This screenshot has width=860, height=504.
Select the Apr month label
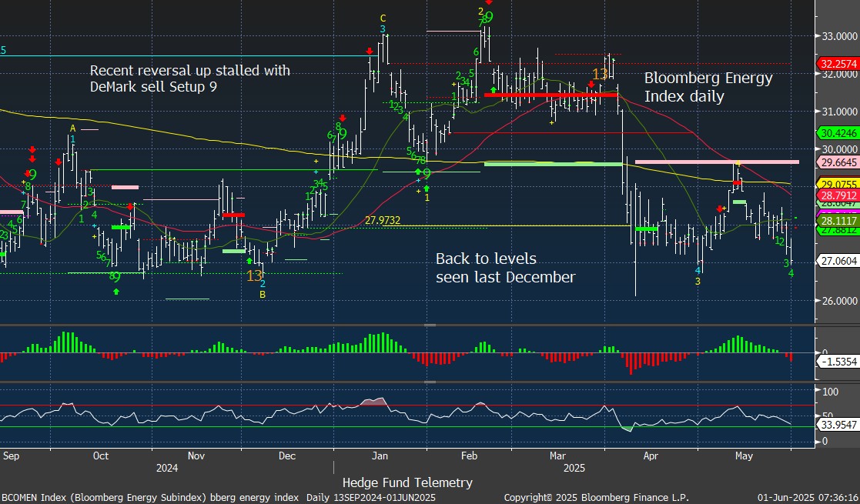point(651,456)
